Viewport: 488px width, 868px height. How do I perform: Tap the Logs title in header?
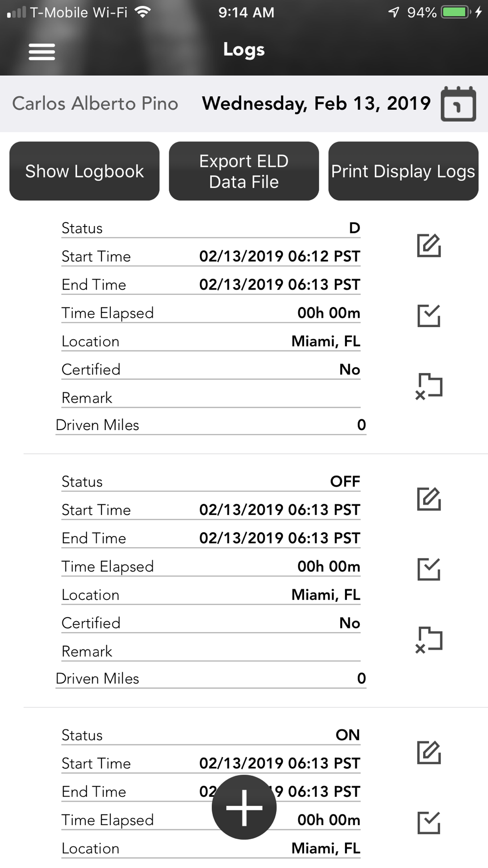click(244, 50)
